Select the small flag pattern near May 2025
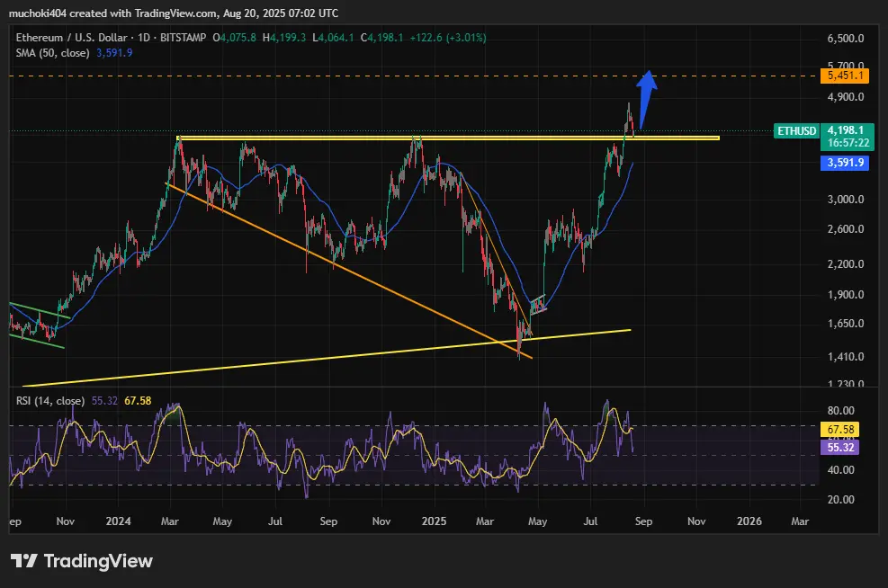This screenshot has width=888, height=588. (536, 303)
